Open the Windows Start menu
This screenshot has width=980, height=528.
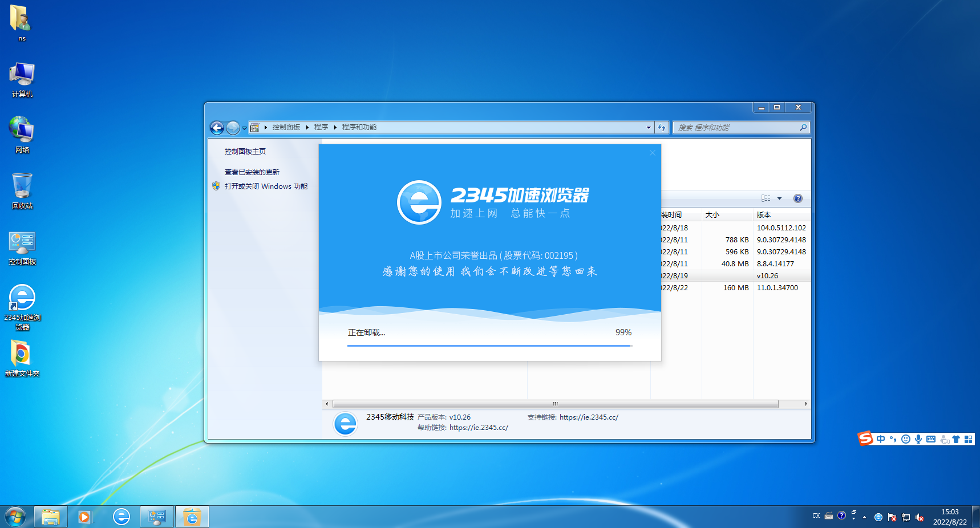coord(15,517)
